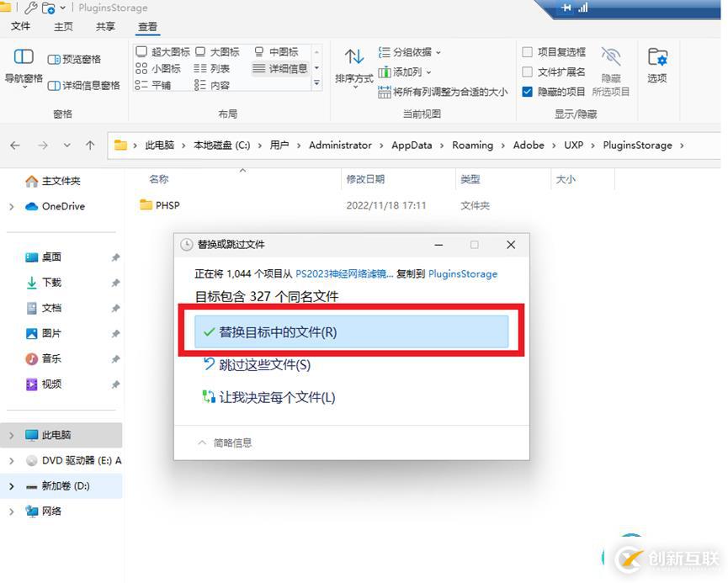This screenshot has width=728, height=583.
Task: Open Desktop (桌面) in sidebar
Action: (x=43, y=257)
